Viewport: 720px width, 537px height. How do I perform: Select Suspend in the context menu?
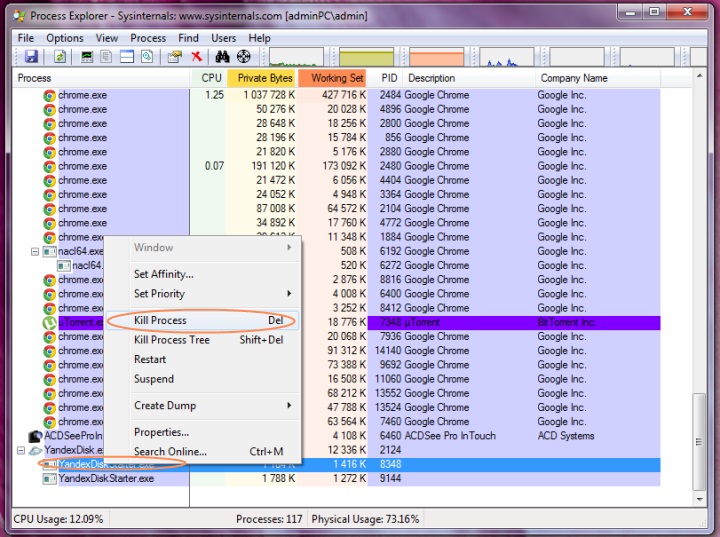pos(203,379)
